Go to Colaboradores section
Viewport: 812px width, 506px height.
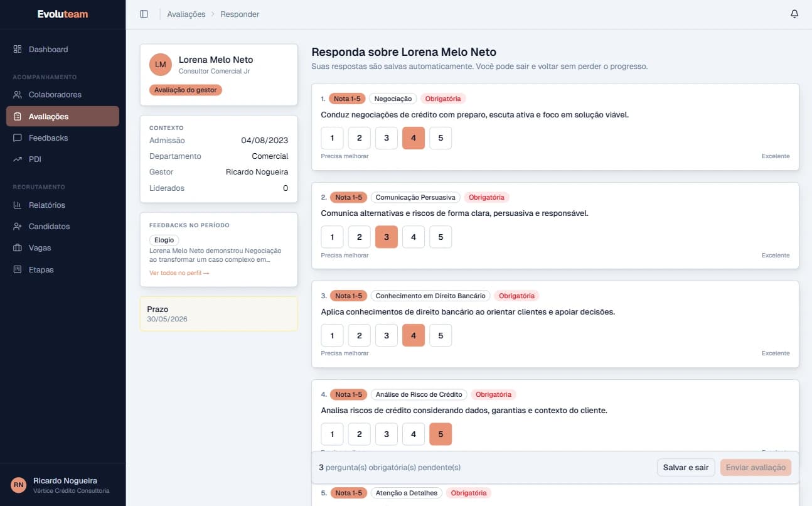point(63,95)
